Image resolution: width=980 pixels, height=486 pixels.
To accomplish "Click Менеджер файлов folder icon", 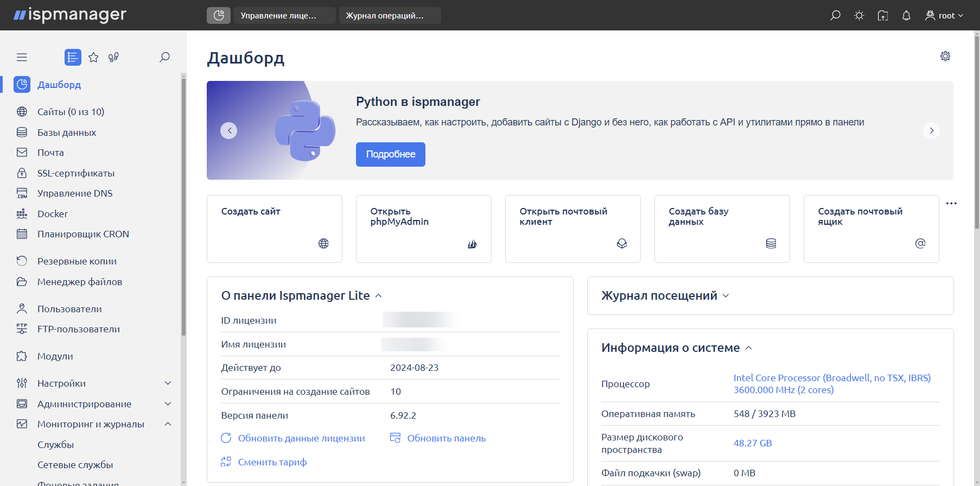I will [22, 282].
